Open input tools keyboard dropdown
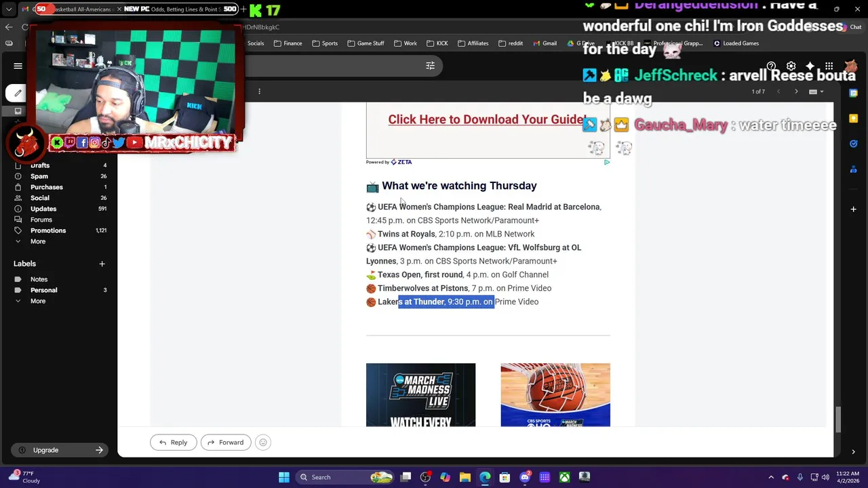Image resolution: width=868 pixels, height=488 pixels. click(x=816, y=91)
